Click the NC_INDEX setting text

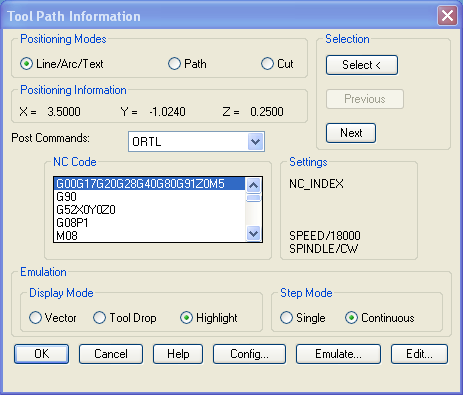point(316,184)
